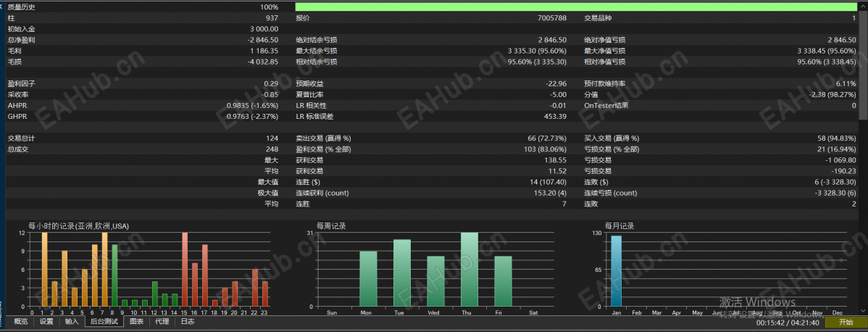
Task: Close the strategy tester panel
Action: tap(1, 5)
